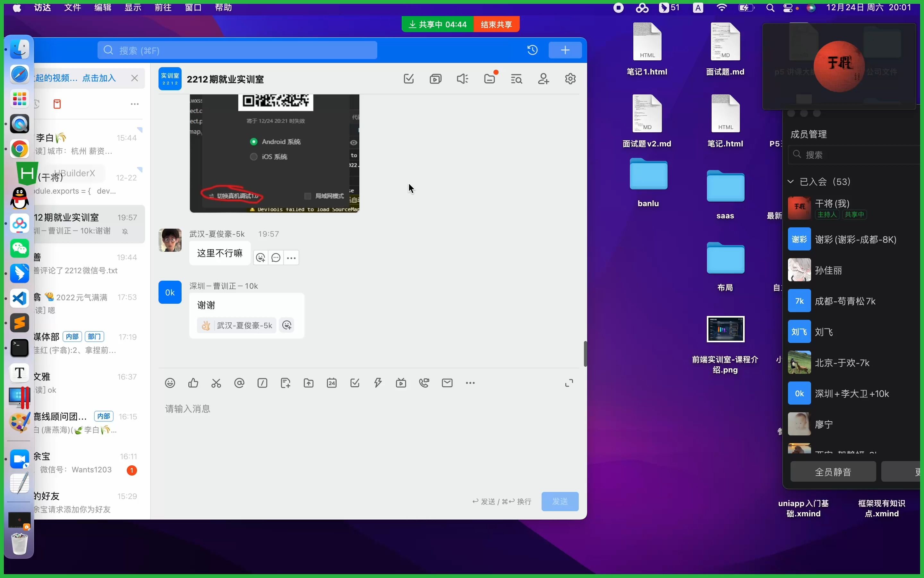
Task: Select the screenshot scissors tool
Action: (x=216, y=383)
